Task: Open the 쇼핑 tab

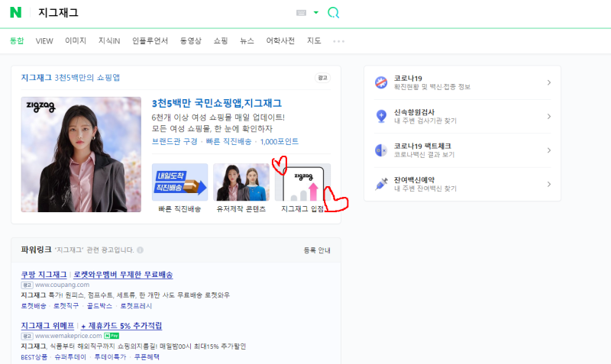Action: click(x=221, y=41)
